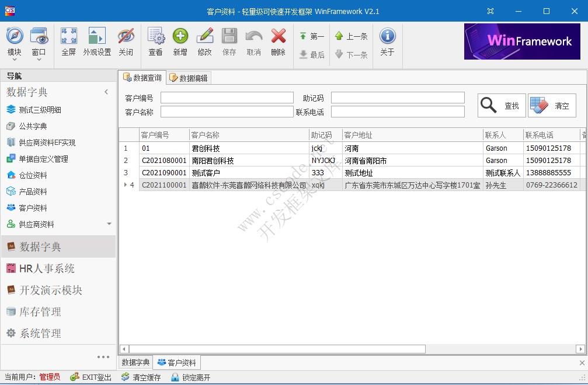This screenshot has height=385, width=588.
Task: Click the 保存 (Save) toolbar icon
Action: click(229, 41)
